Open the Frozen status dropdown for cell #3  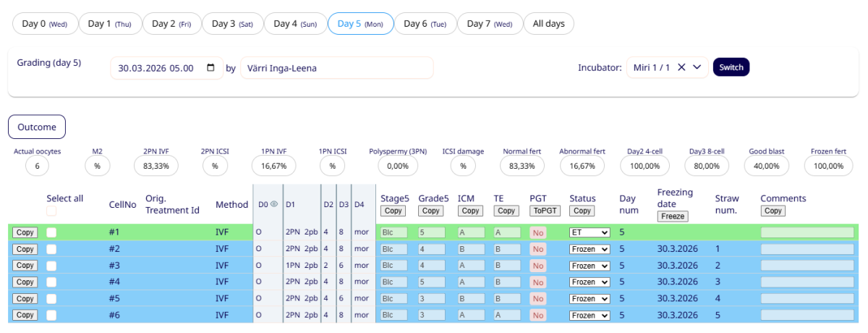pos(590,266)
